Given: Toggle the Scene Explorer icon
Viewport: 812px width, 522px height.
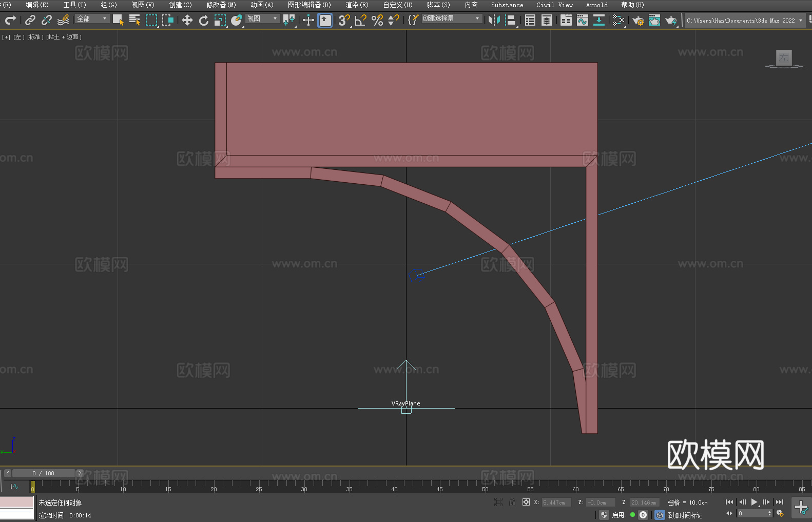Looking at the screenshot, I should [530, 20].
